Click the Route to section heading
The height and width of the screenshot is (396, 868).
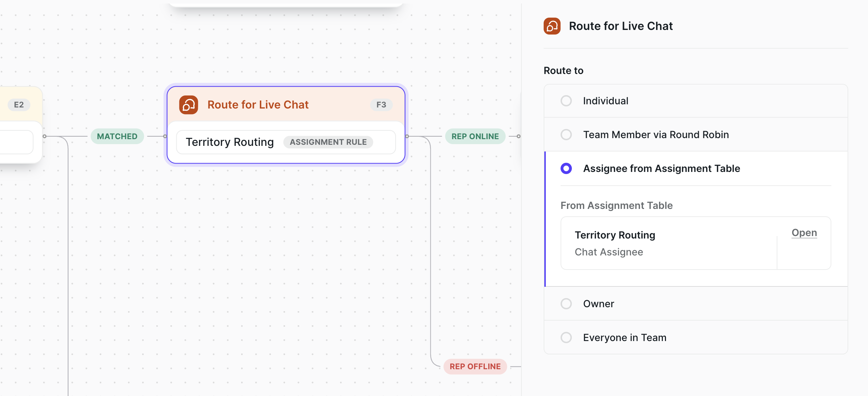pyautogui.click(x=563, y=70)
